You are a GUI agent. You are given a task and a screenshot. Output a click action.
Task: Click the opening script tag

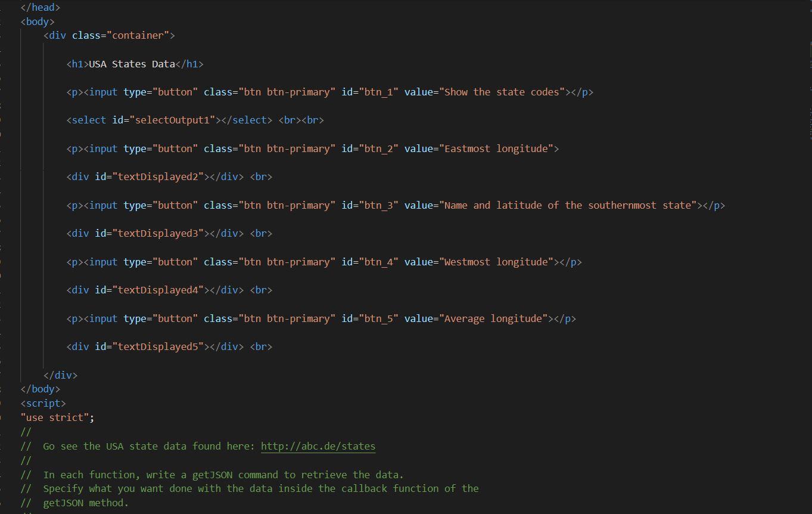[x=43, y=403]
